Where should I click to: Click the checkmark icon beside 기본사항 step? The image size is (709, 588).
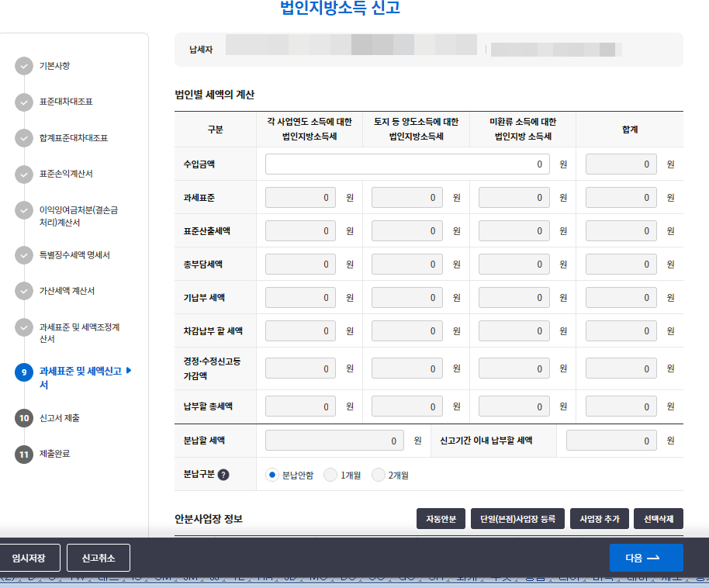22,66
